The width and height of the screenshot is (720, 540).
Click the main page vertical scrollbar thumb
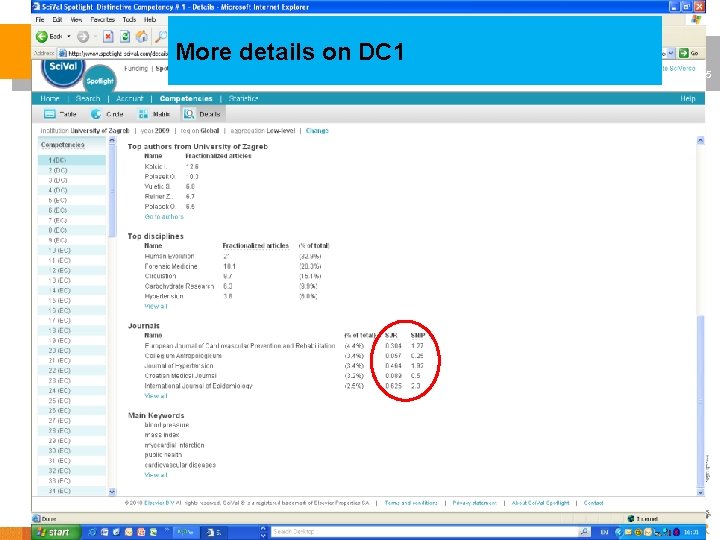(x=700, y=400)
